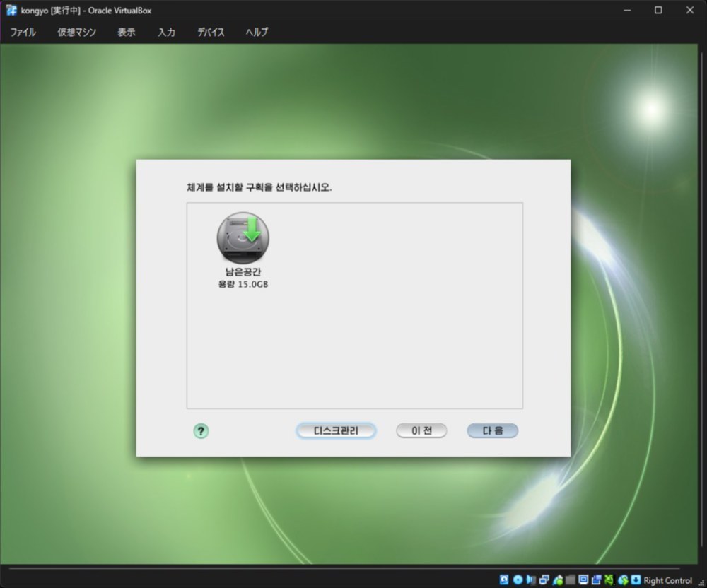Screen dimensions: 707x588
Task: Open the ヘルプ menu
Action: [x=257, y=32]
